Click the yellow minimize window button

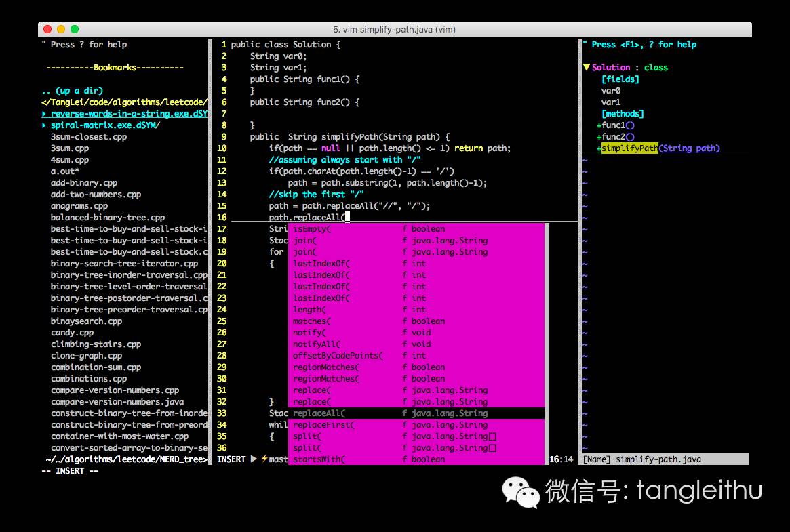(x=61, y=29)
